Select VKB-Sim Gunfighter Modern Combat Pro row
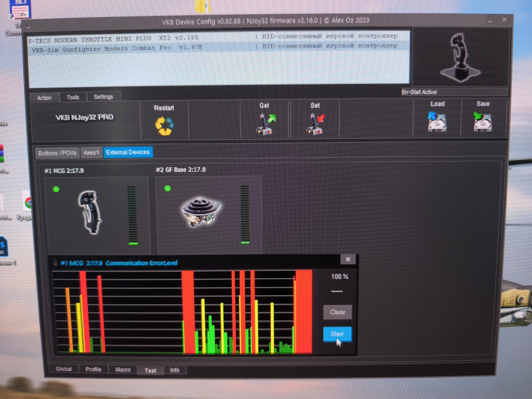The width and height of the screenshot is (532, 399). pyautogui.click(x=219, y=47)
